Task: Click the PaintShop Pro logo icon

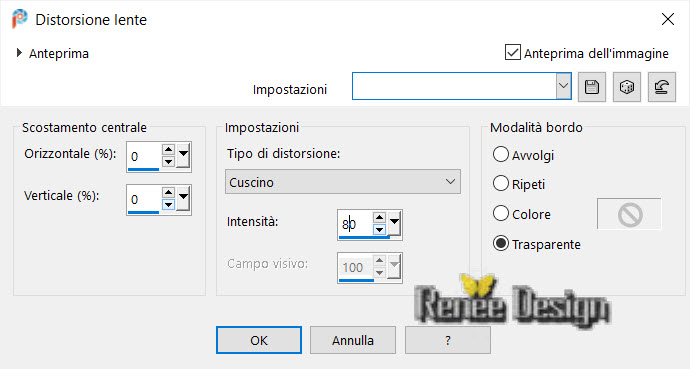Action: coord(19,19)
